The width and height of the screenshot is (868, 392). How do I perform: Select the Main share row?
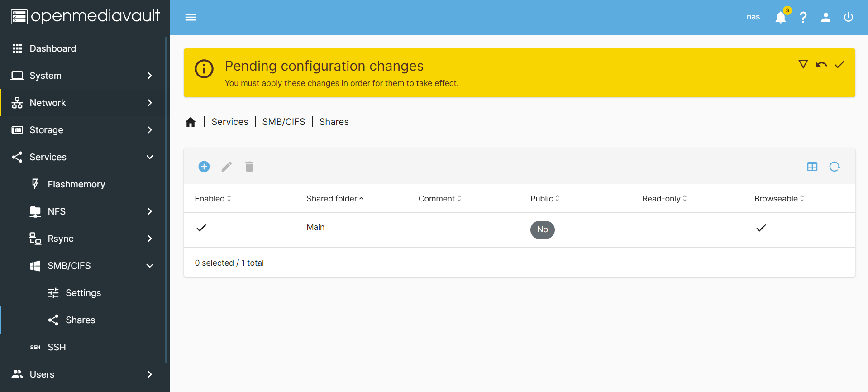520,230
